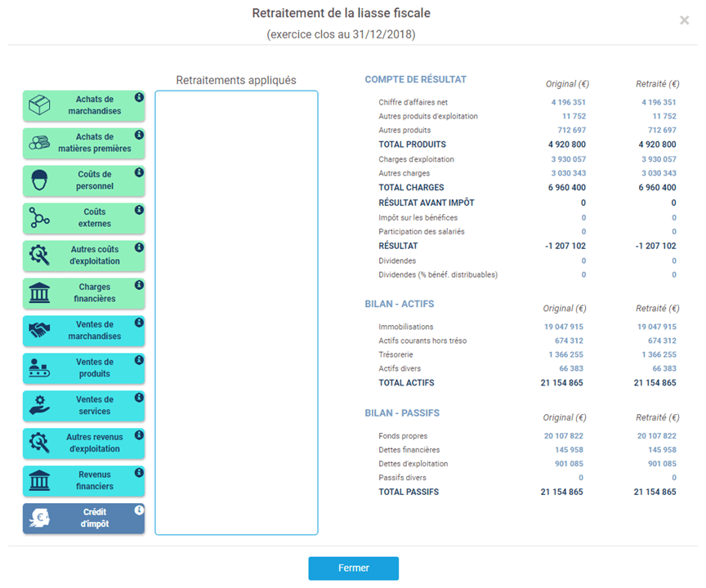Close the dialog with the X

[685, 20]
